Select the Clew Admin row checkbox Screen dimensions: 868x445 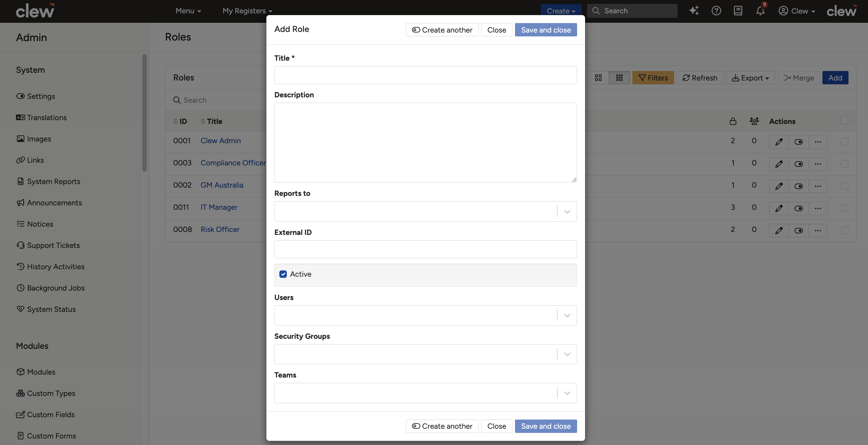[x=844, y=142]
